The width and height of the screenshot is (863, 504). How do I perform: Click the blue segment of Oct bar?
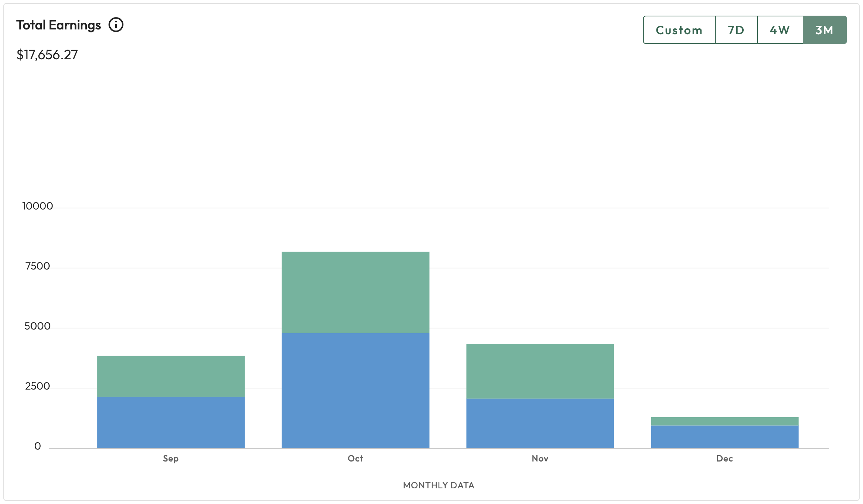355,390
